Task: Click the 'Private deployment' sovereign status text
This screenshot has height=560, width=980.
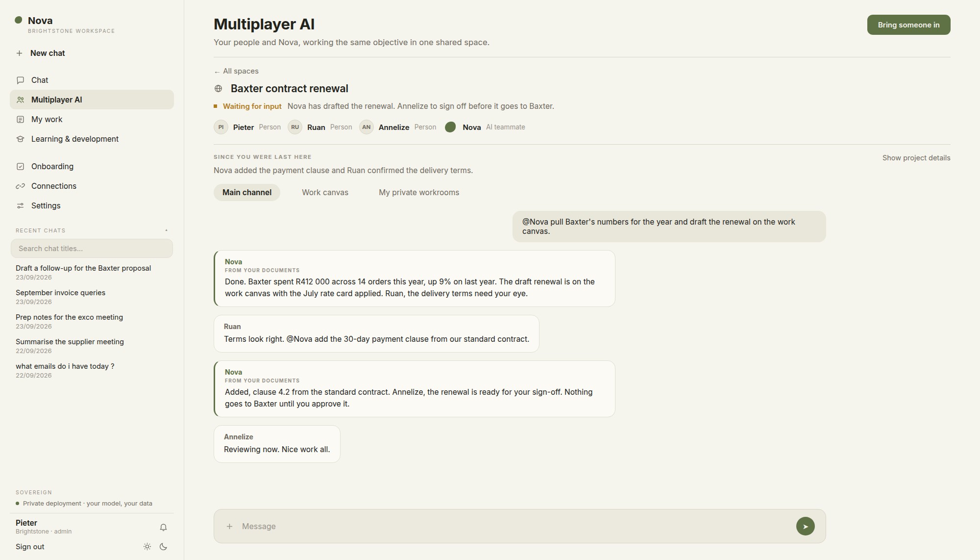Action: pyautogui.click(x=88, y=504)
